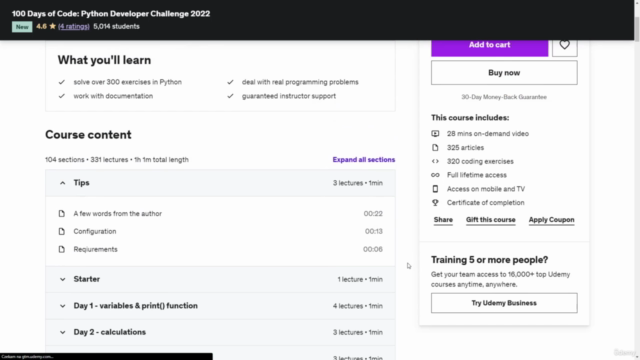The image size is (640, 360).
Task: Click the 00:22 duration value
Action: (373, 214)
